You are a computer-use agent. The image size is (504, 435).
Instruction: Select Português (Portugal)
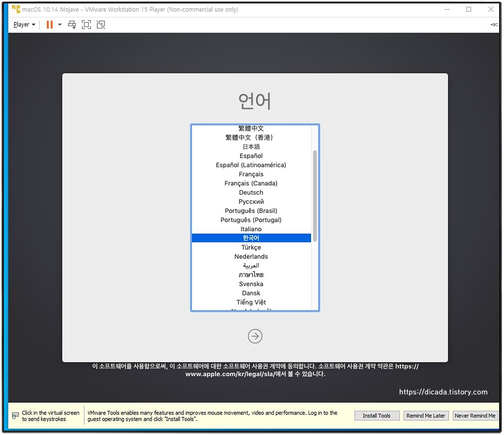pos(251,220)
